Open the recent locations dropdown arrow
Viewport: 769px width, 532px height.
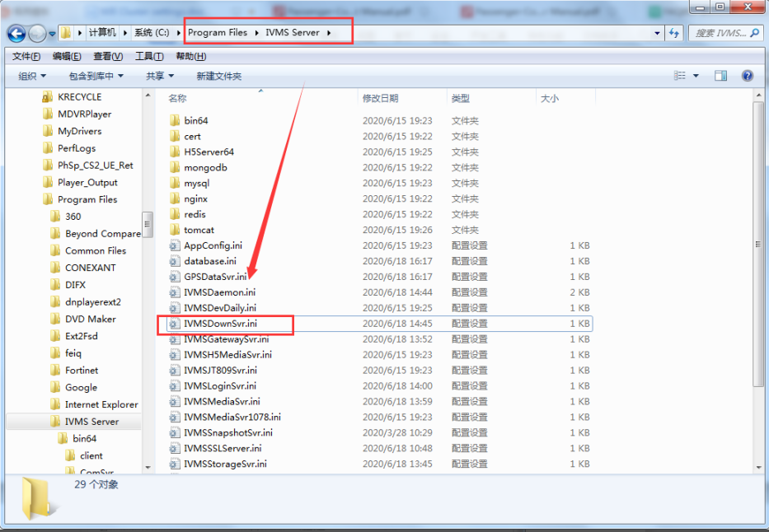(x=52, y=34)
